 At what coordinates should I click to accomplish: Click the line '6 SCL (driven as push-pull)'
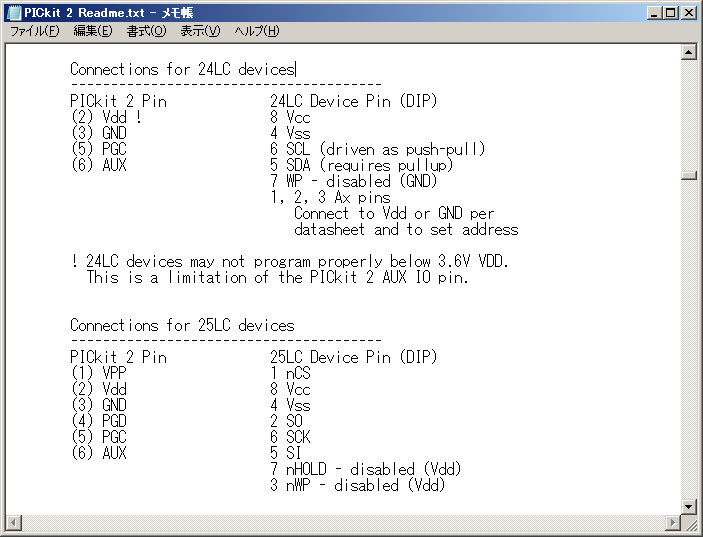click(378, 149)
